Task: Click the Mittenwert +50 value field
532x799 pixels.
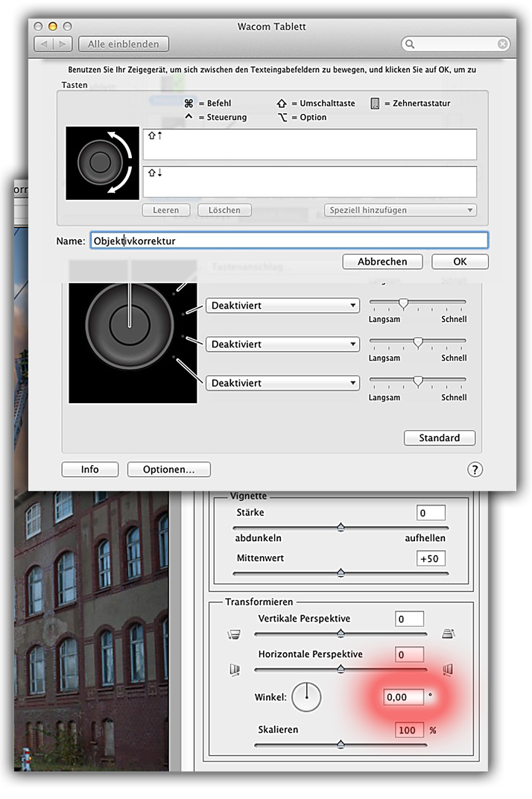Action: click(x=431, y=558)
